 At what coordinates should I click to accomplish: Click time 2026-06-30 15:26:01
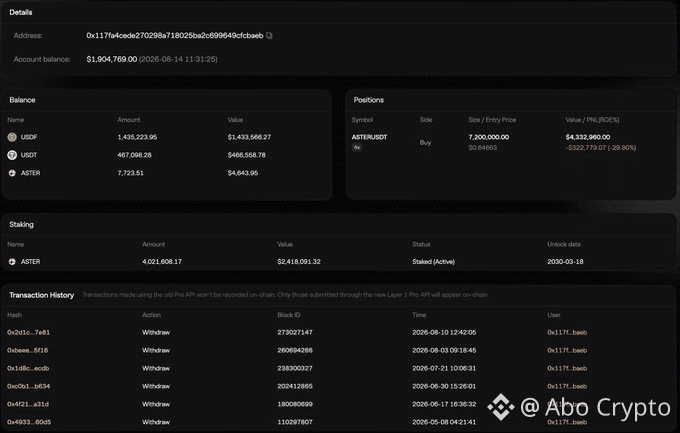[444, 386]
